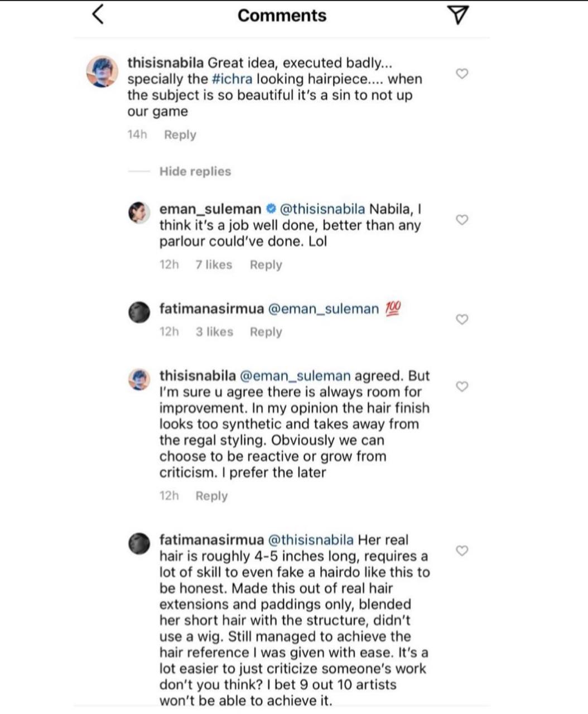Image resolution: width=588 pixels, height=714 pixels.
Task: Heart thisisnabila's 'agreed' reply
Action: pos(462,386)
